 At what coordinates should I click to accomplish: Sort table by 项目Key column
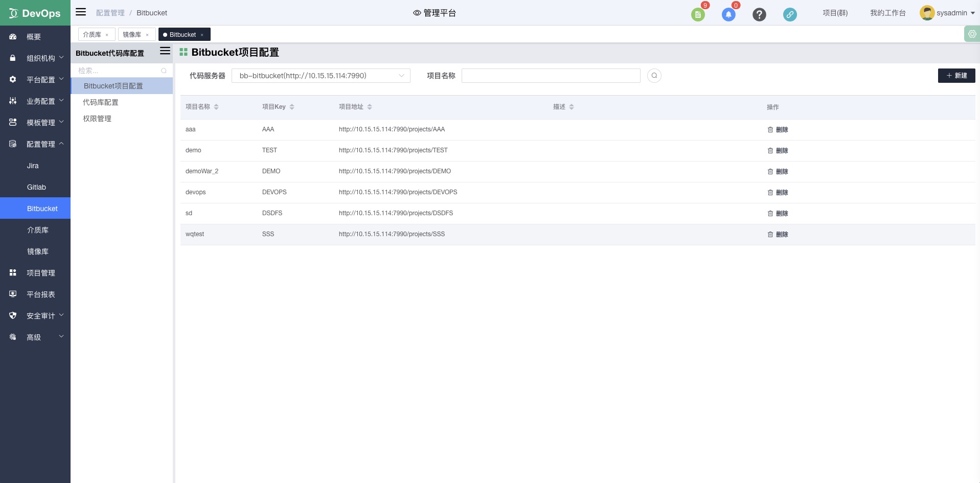coord(292,107)
